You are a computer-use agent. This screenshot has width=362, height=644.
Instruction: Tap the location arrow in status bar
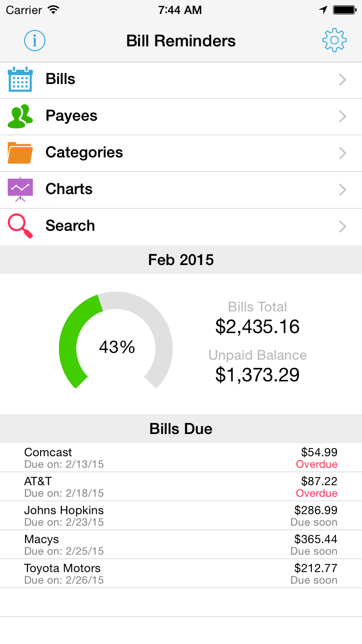click(x=323, y=10)
